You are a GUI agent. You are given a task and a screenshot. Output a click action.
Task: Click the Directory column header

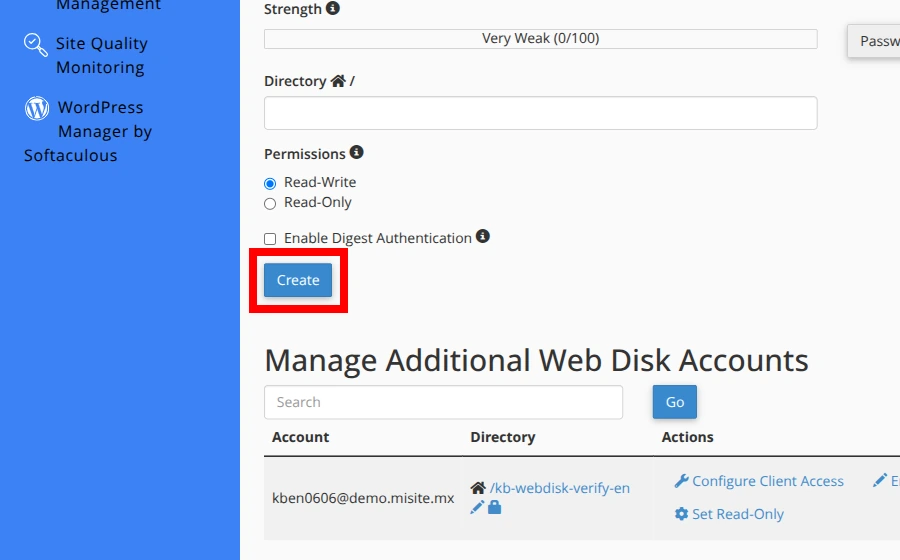point(503,437)
